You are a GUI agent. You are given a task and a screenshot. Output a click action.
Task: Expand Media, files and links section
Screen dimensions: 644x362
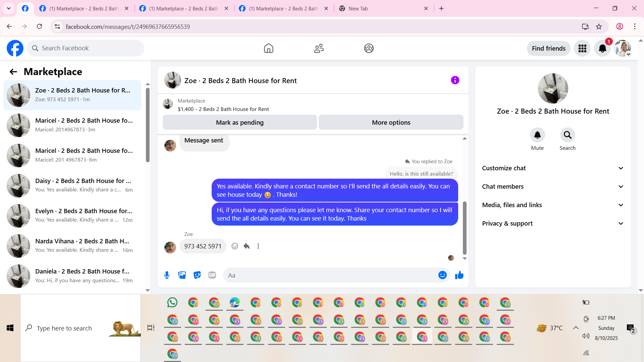(553, 205)
